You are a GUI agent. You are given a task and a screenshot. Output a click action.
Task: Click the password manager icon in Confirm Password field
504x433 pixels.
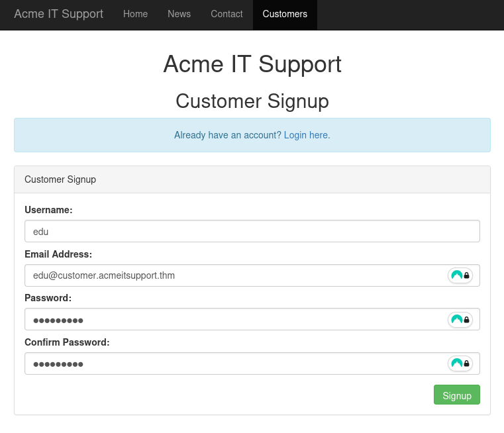pos(460,363)
